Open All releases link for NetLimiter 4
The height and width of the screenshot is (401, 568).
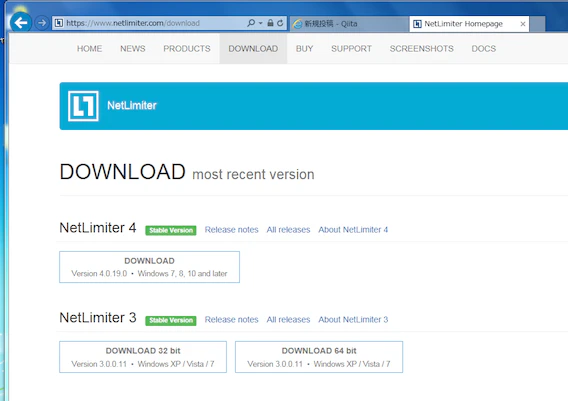click(x=288, y=230)
